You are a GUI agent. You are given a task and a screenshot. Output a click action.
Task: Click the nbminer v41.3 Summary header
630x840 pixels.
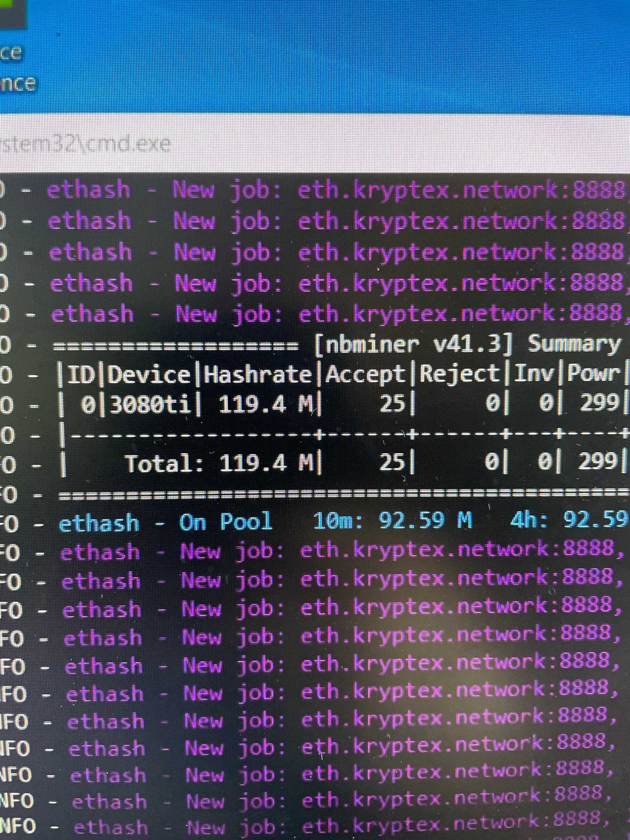click(467, 345)
